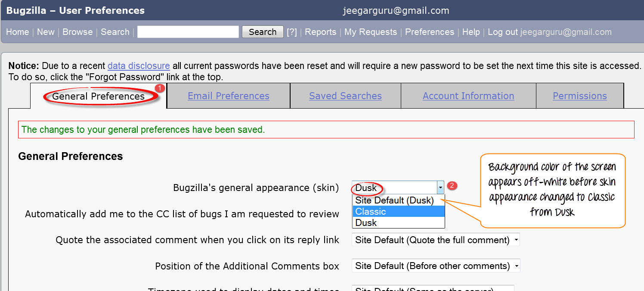Open the My Requests link
This screenshot has height=291, width=644.
[370, 32]
